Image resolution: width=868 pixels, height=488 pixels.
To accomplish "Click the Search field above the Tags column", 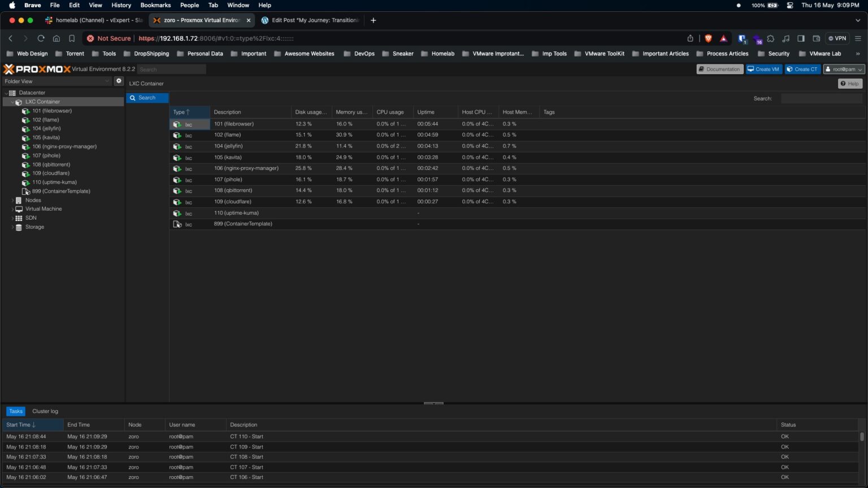I will 821,98.
